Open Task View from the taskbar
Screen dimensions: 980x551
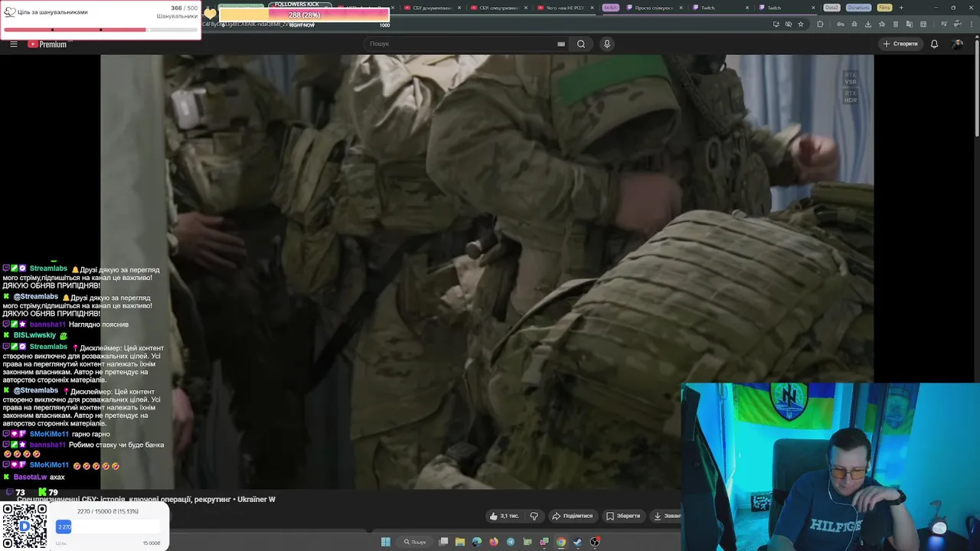pos(443,542)
